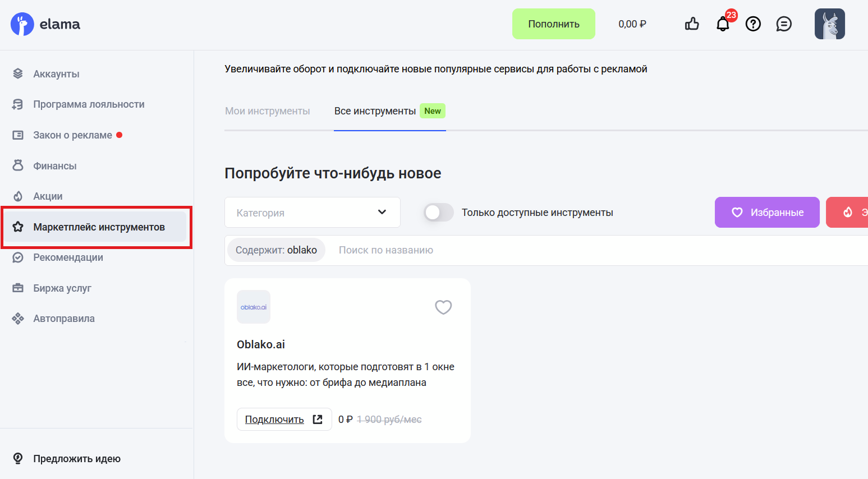
Task: Open help with the question mark icon
Action: tap(753, 24)
